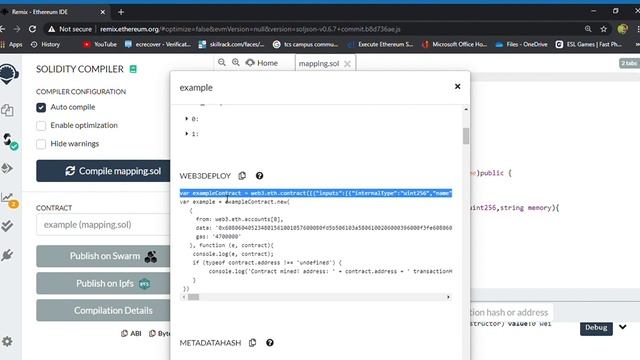Click the highlighted exampleContract code line
Screen dimensions: 640x360
click(316, 193)
